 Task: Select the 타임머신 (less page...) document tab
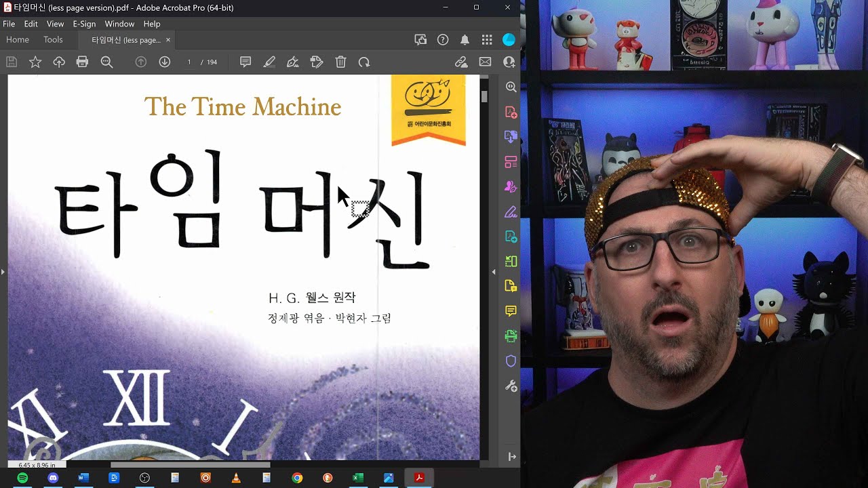(126, 40)
